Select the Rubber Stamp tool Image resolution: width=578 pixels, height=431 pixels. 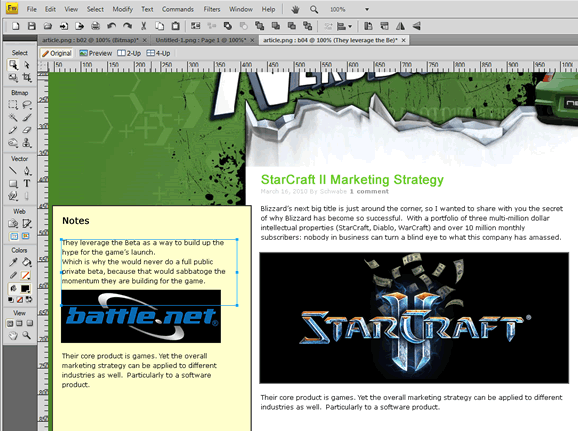tap(27, 143)
